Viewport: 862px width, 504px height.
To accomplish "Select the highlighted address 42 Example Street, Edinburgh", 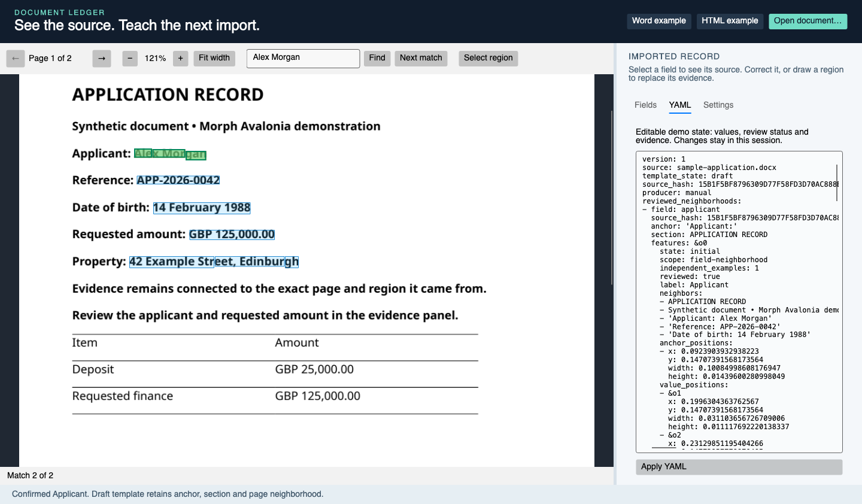I will point(214,262).
